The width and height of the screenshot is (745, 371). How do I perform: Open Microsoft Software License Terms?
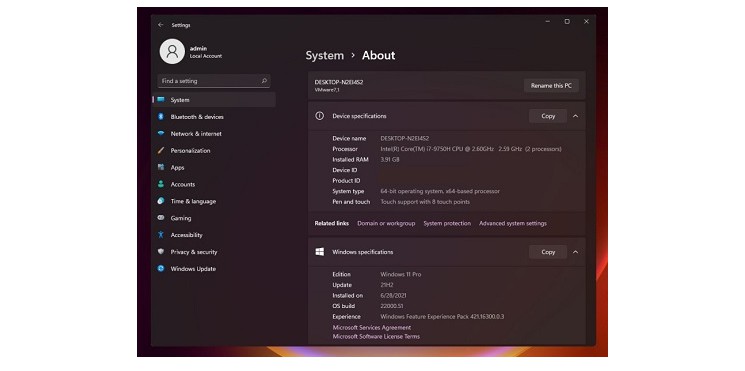click(x=376, y=336)
